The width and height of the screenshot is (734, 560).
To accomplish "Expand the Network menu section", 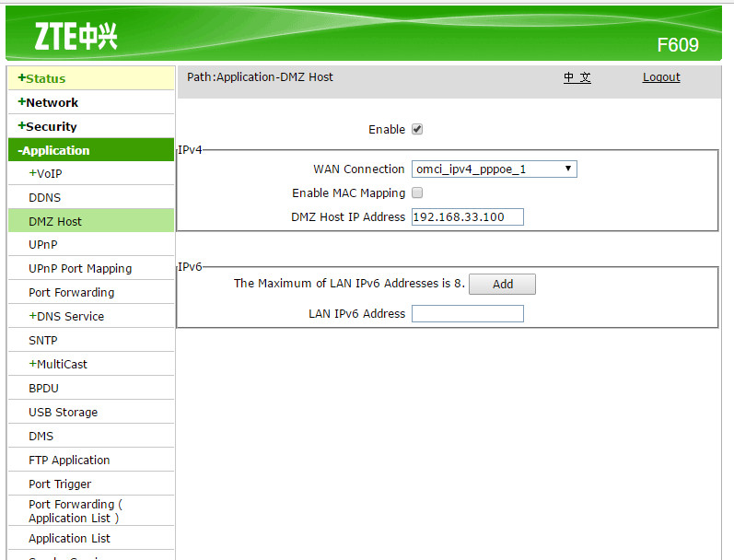I will [91, 102].
